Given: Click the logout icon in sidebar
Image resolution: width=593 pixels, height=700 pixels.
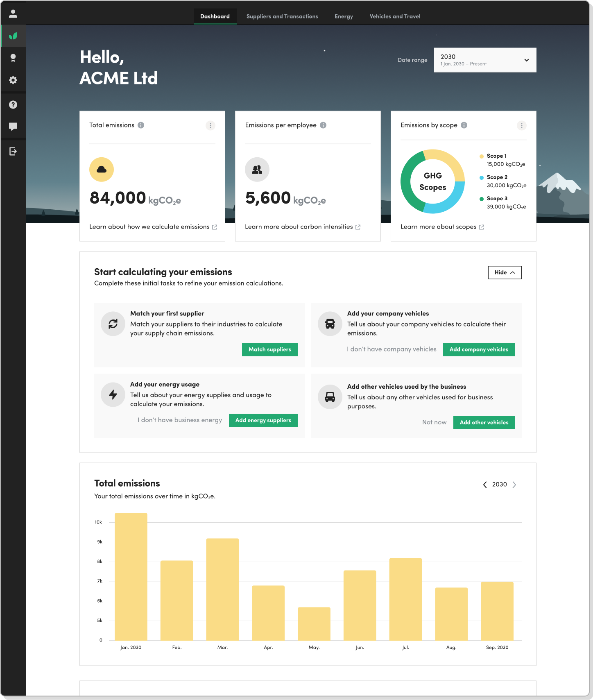Looking at the screenshot, I should (x=13, y=152).
